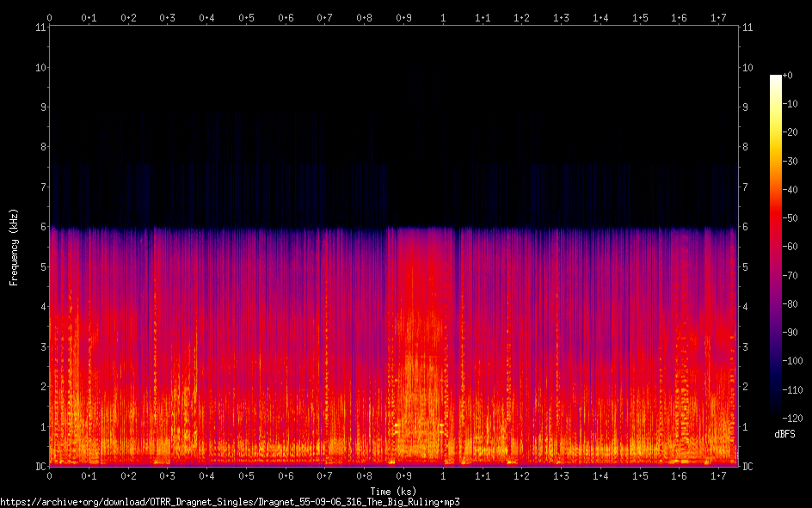Click the 3 kHz label on the right axis
This screenshot has height=508, width=812.
click(x=745, y=346)
